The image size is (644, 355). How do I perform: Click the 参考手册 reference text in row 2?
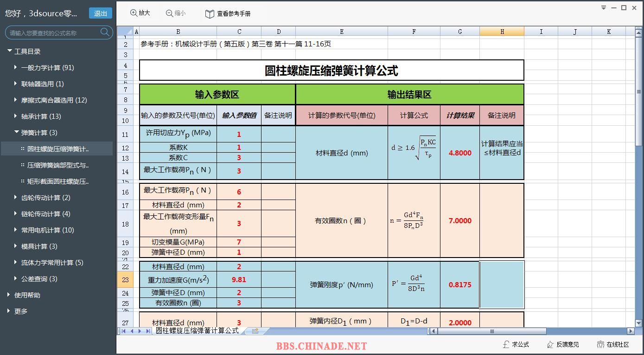[236, 44]
